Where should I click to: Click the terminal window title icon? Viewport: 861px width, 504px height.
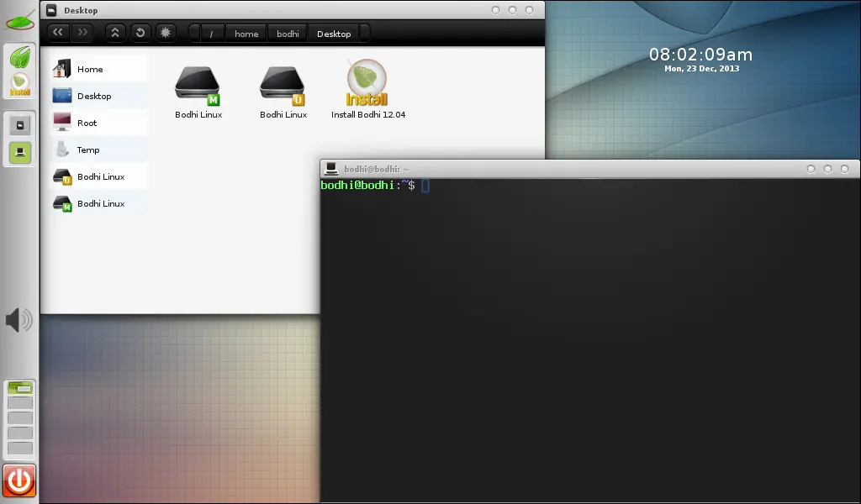(331, 168)
